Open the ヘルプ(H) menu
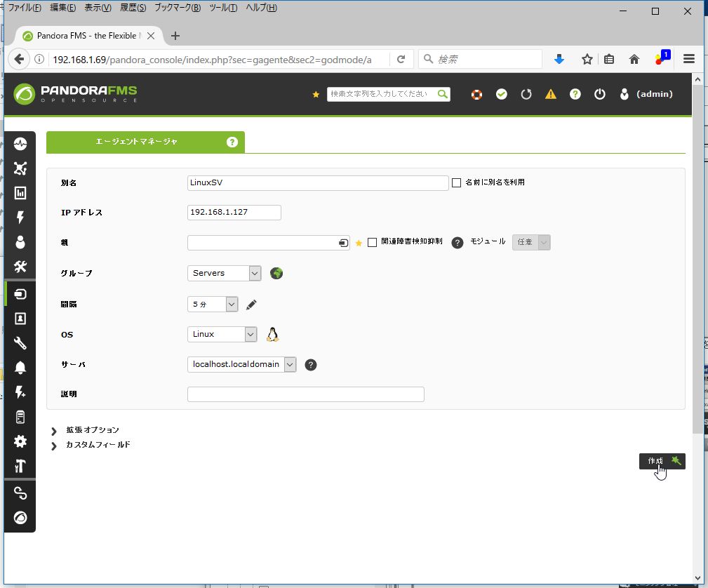This screenshot has height=588, width=708. 262,8
